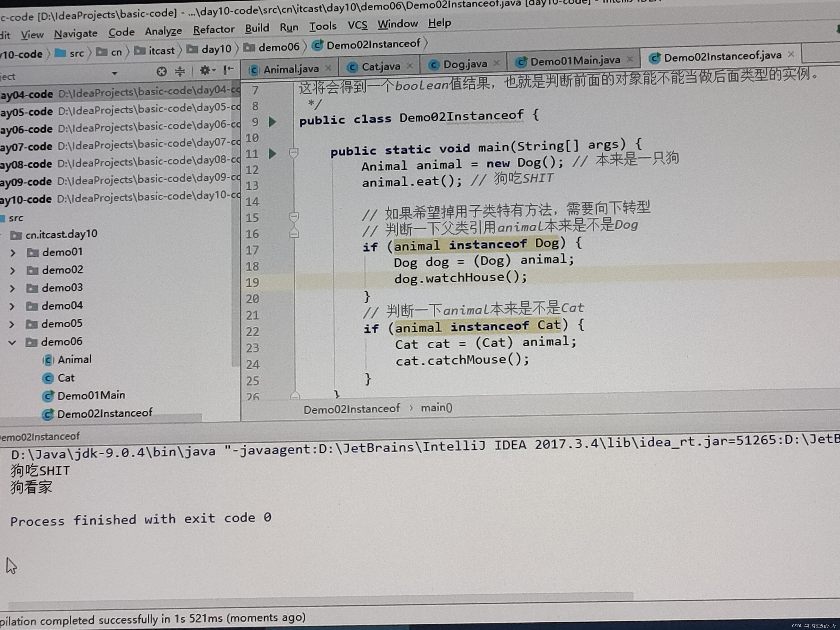This screenshot has width=840, height=630.
Task: Open the Navigate menu
Action: (76, 34)
